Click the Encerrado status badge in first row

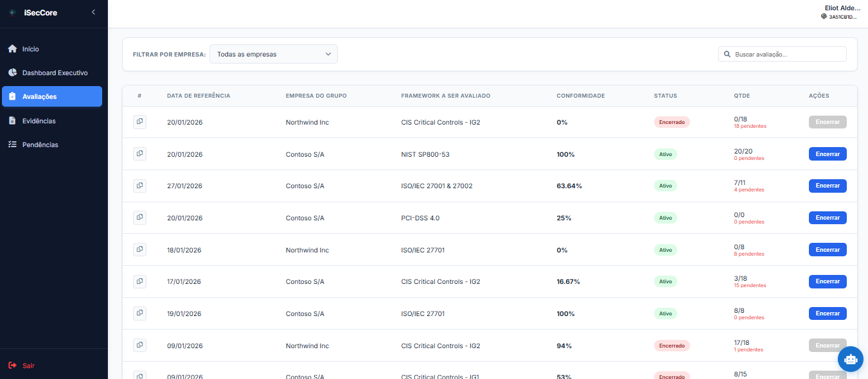pos(672,122)
